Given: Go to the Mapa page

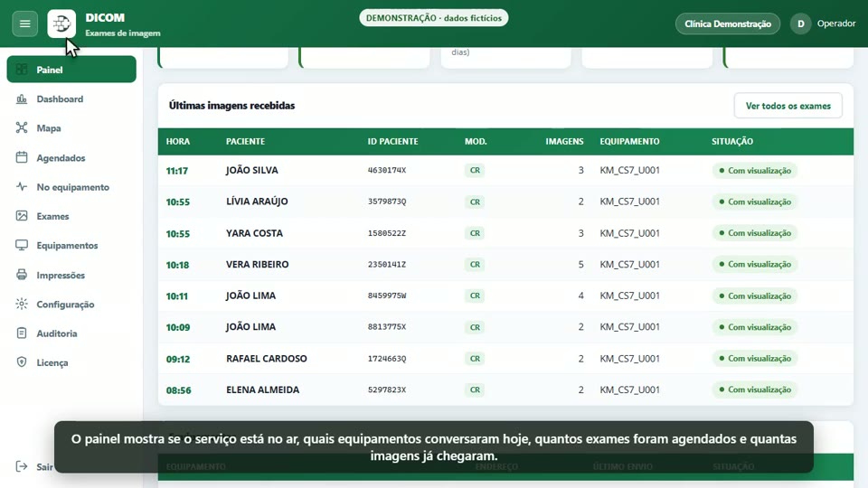Looking at the screenshot, I should [71, 127].
